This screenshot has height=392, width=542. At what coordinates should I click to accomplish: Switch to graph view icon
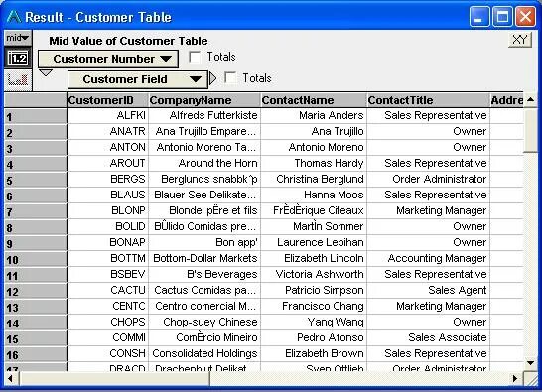pos(18,80)
